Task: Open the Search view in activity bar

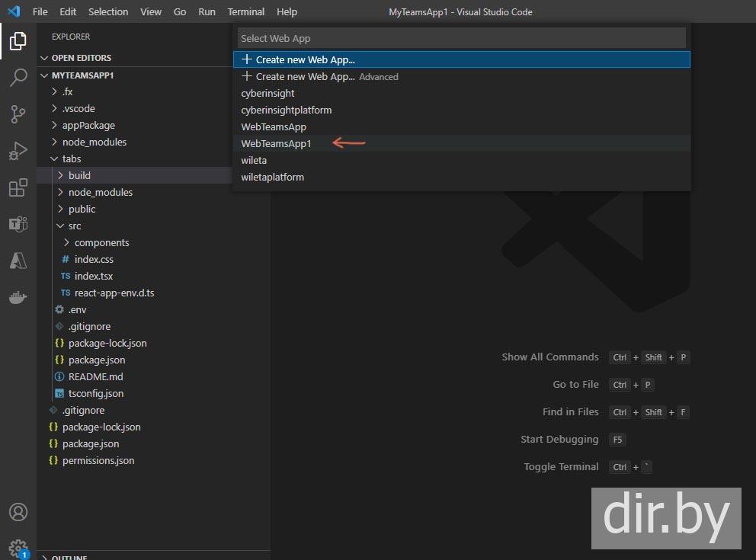Action: tap(18, 78)
